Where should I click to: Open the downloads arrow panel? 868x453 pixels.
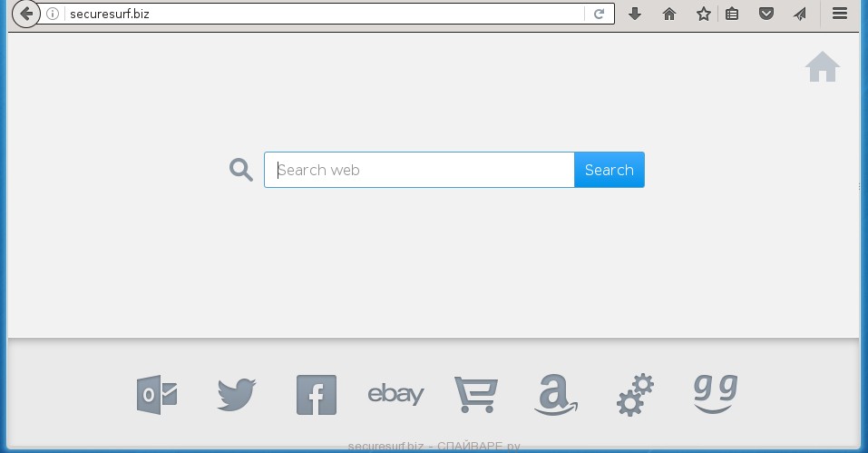click(x=635, y=14)
